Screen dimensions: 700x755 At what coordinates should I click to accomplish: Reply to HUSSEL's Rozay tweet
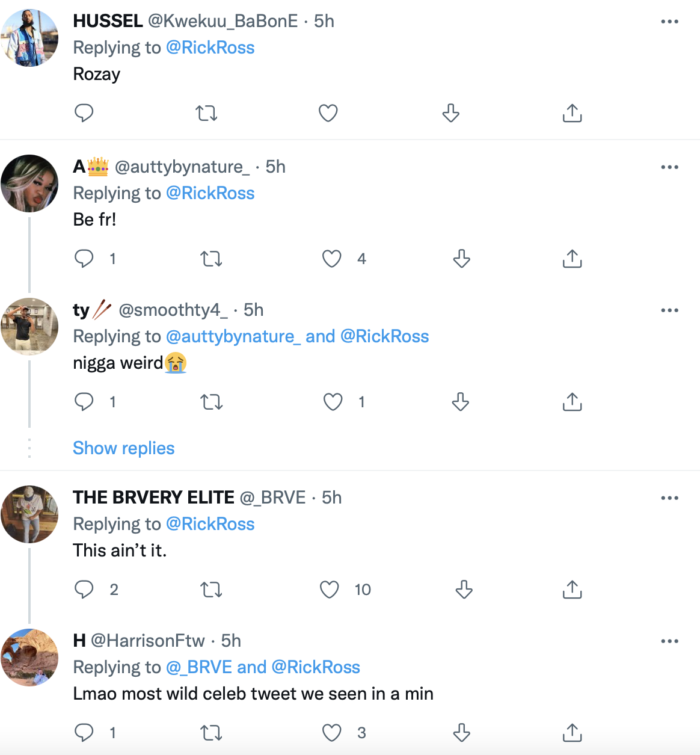84,113
